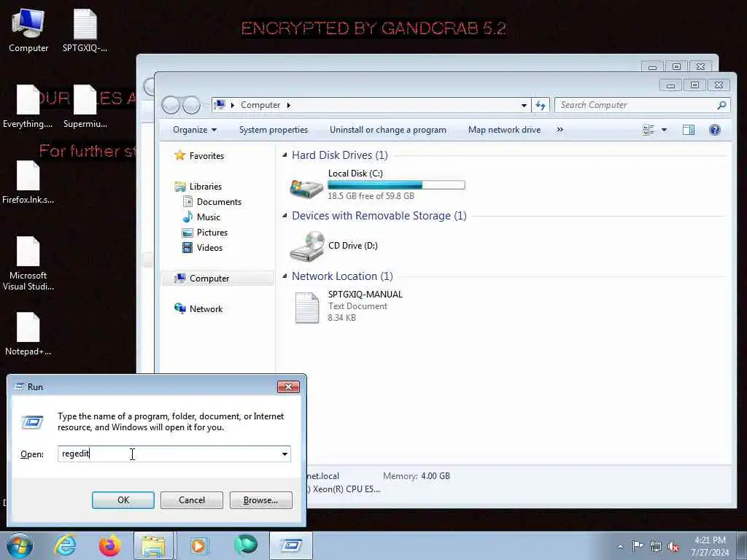Expand the address bar history dropdown
747x560 pixels.
tap(524, 105)
